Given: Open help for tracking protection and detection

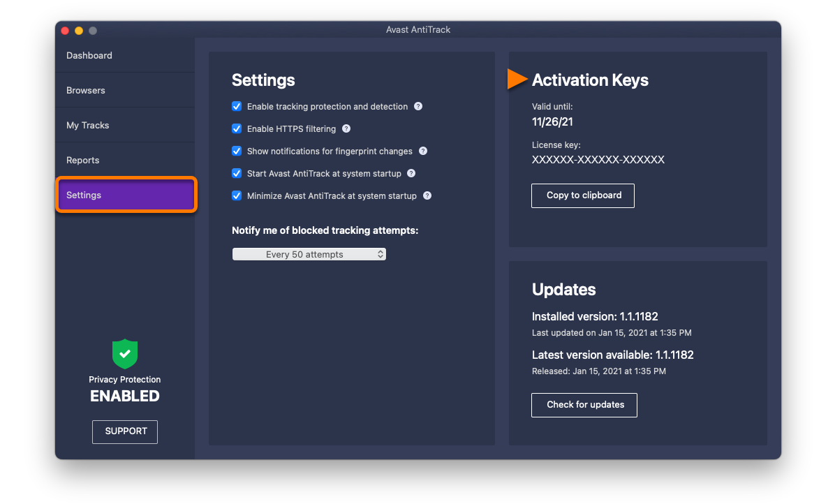Looking at the screenshot, I should point(419,106).
